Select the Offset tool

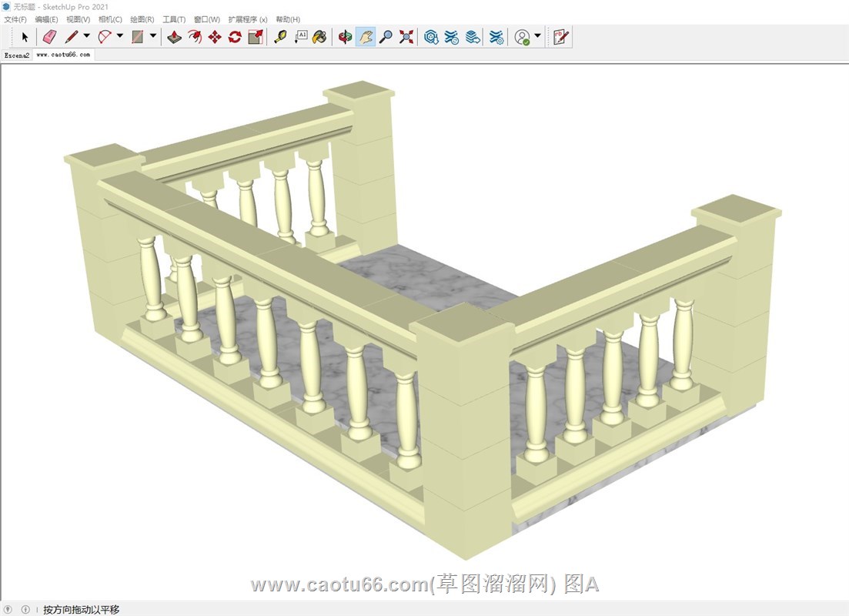tap(195, 37)
